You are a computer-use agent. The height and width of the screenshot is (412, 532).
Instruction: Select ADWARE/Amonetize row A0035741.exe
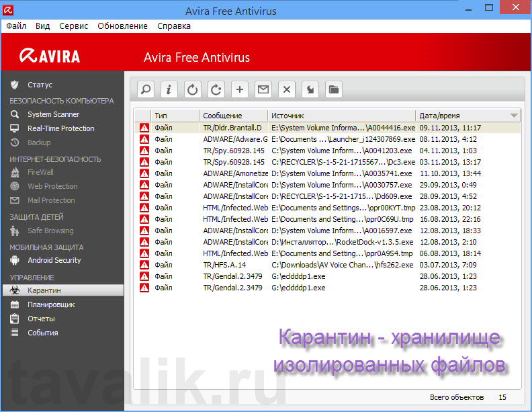pos(327,173)
